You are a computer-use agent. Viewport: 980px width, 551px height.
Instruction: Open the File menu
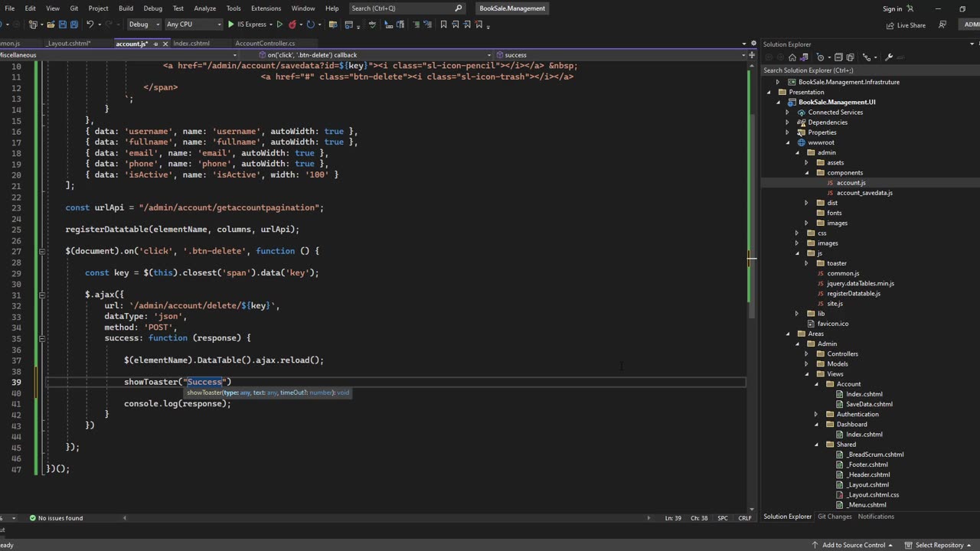10,8
